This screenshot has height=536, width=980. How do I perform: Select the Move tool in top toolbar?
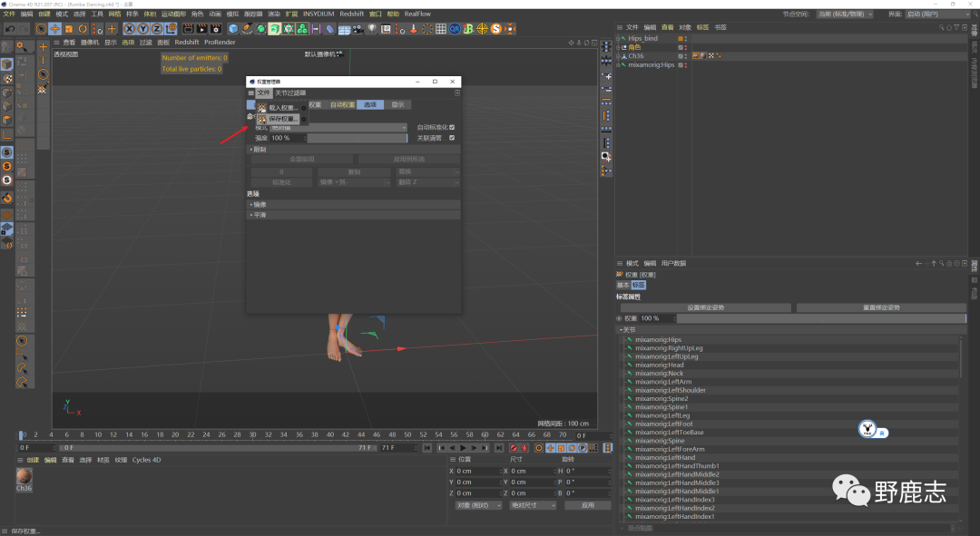[55, 29]
